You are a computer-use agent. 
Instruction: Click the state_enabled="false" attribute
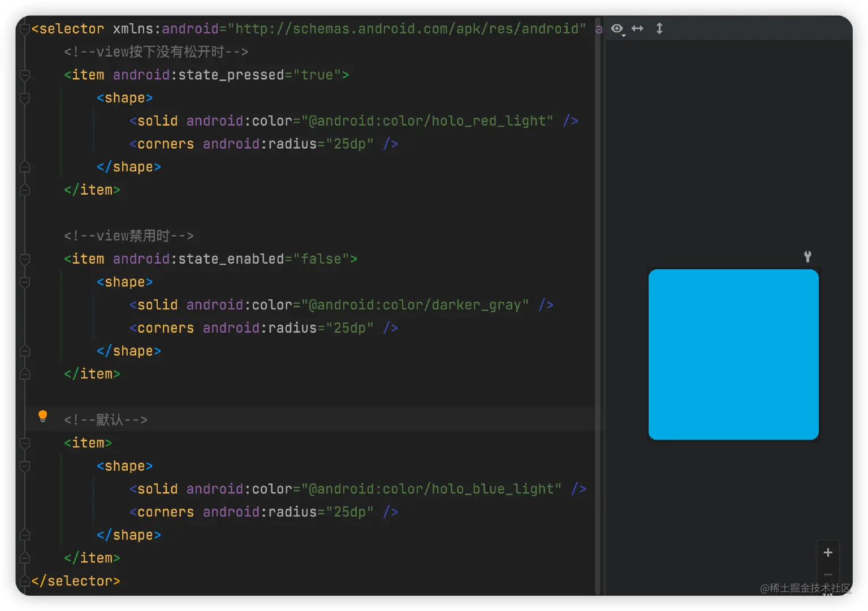(x=231, y=259)
